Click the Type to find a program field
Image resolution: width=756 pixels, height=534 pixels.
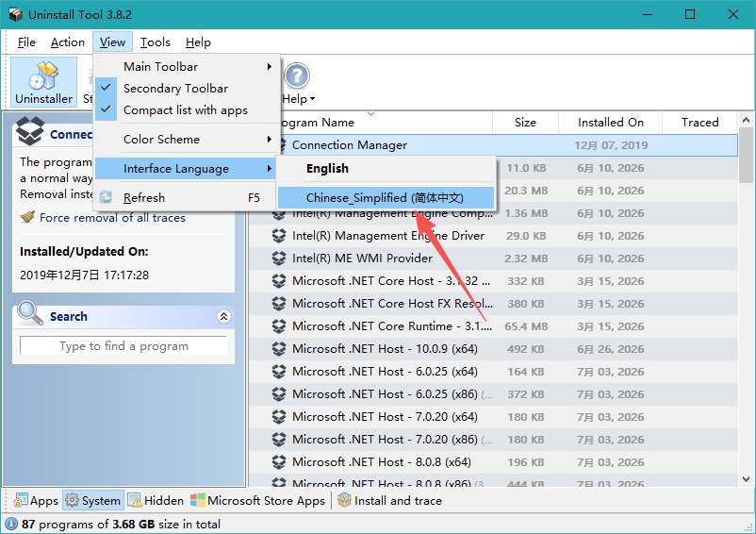point(123,346)
